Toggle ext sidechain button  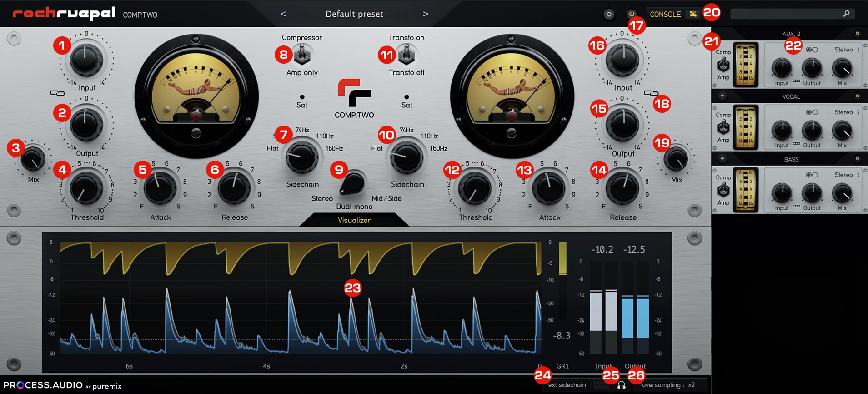[x=567, y=385]
